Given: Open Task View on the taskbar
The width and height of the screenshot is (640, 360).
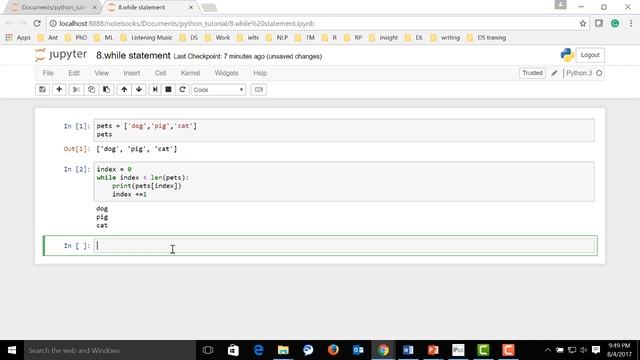Looking at the screenshot, I should [x=208, y=350].
